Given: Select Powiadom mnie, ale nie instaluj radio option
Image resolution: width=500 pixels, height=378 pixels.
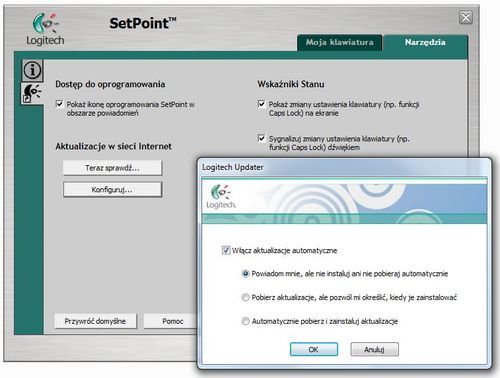Looking at the screenshot, I should tap(245, 274).
